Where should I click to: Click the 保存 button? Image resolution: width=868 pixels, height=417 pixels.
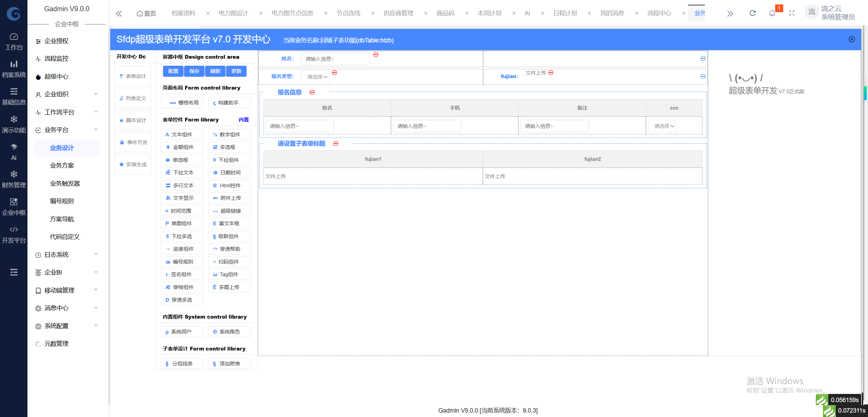[194, 71]
